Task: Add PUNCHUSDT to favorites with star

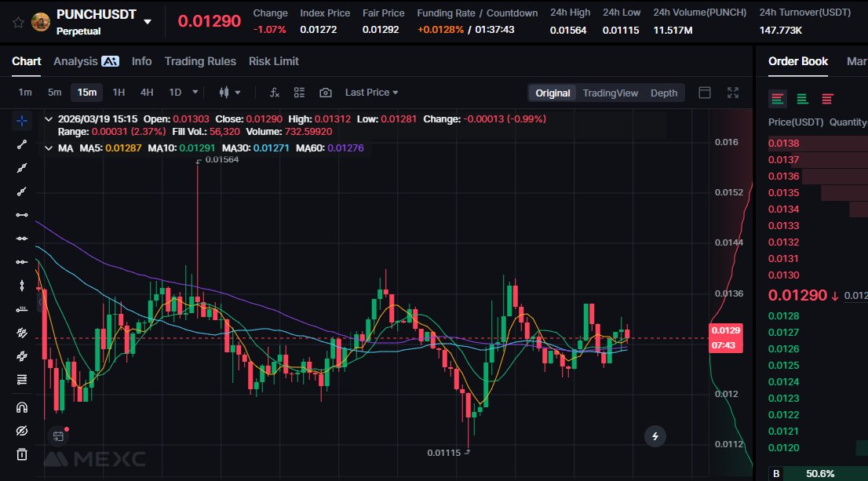Action: click(18, 22)
